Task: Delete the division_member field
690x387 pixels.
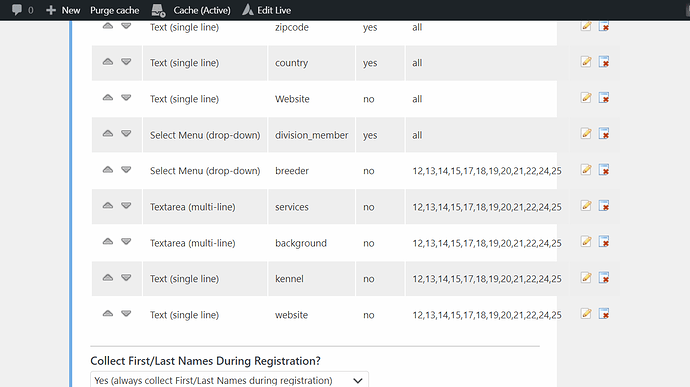Action: point(604,133)
